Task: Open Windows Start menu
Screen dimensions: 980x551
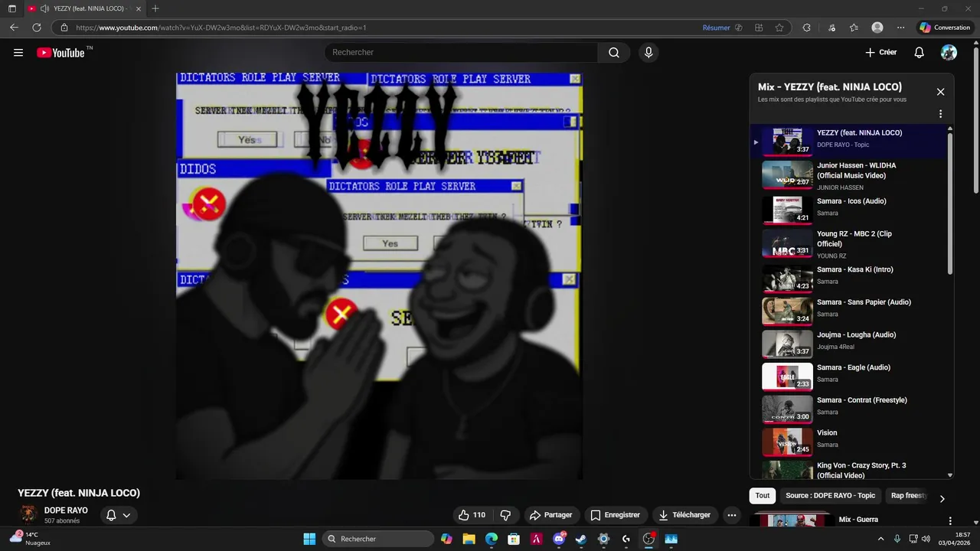Action: pyautogui.click(x=309, y=539)
